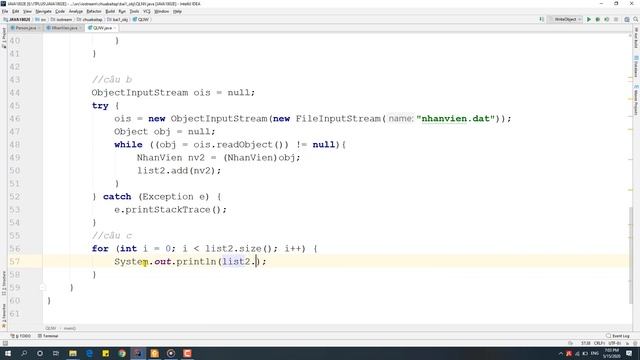Open the Terminal tool window
The height and width of the screenshot is (360, 640).
point(48,336)
